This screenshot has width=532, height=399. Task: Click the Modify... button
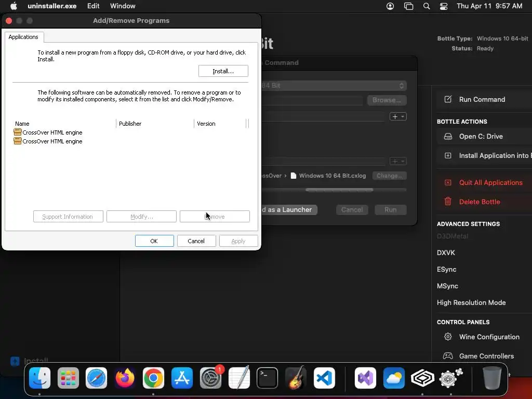click(141, 217)
